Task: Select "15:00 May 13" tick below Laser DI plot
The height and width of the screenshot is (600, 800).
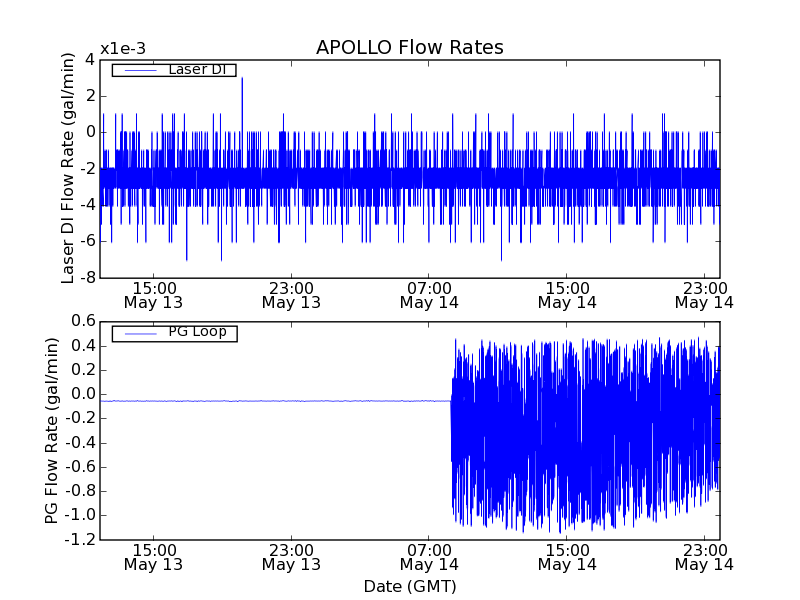Action: click(x=153, y=294)
